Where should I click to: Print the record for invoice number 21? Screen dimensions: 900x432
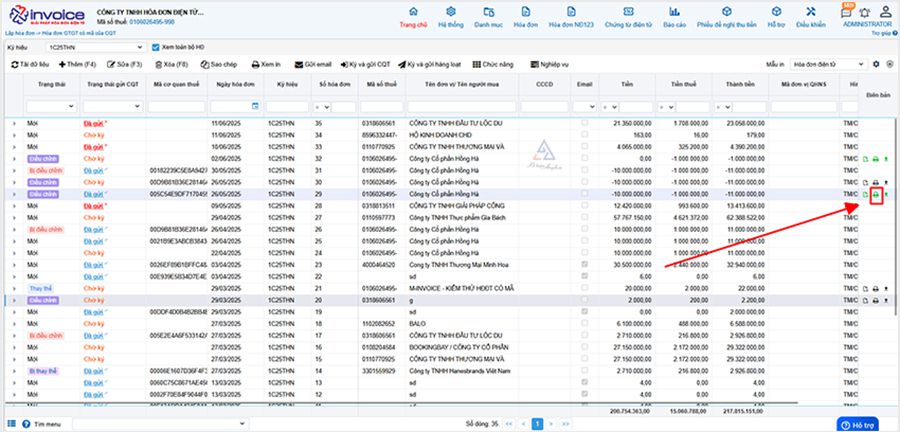point(875,289)
